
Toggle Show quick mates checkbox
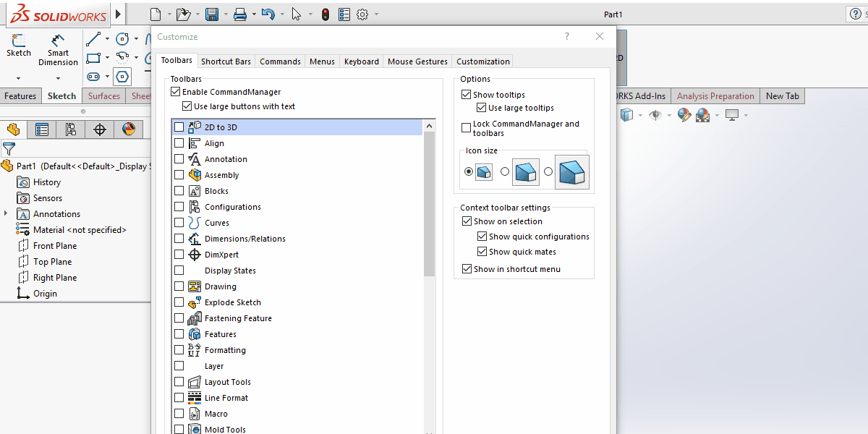coord(482,252)
